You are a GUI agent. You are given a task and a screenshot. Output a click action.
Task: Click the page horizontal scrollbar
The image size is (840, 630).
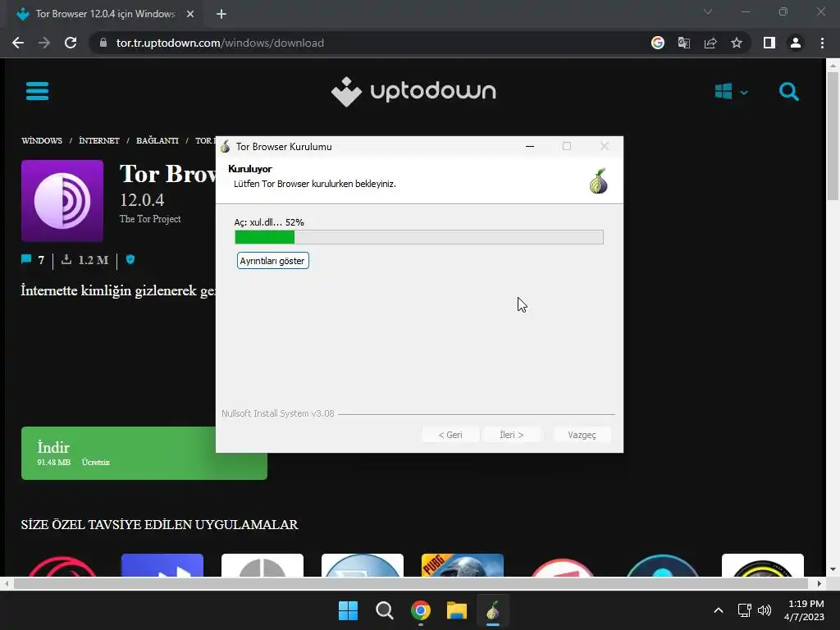coord(410,583)
